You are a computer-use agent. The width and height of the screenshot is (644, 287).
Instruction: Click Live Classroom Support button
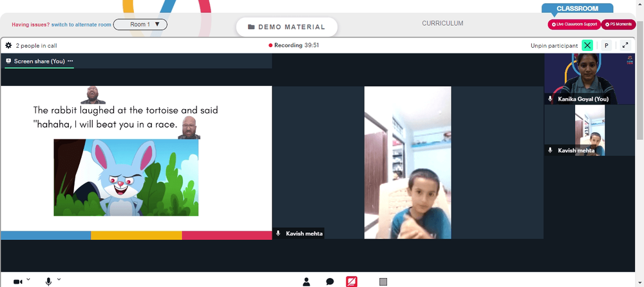tap(574, 25)
